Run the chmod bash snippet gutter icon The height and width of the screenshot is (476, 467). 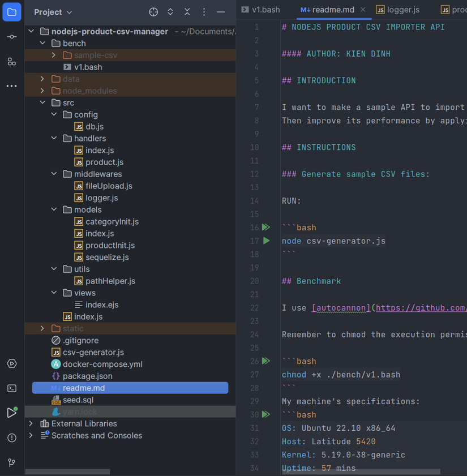point(266,361)
